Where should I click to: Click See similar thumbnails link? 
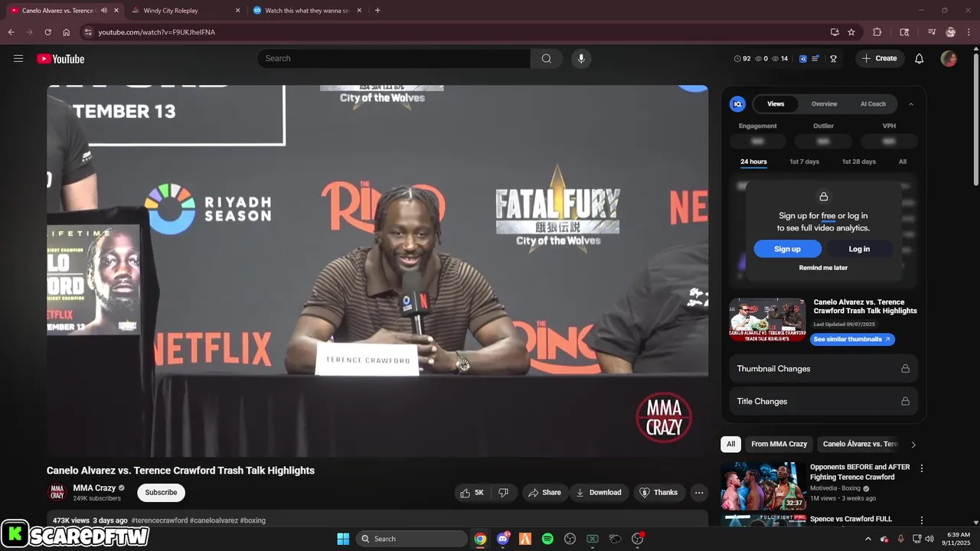coord(852,339)
